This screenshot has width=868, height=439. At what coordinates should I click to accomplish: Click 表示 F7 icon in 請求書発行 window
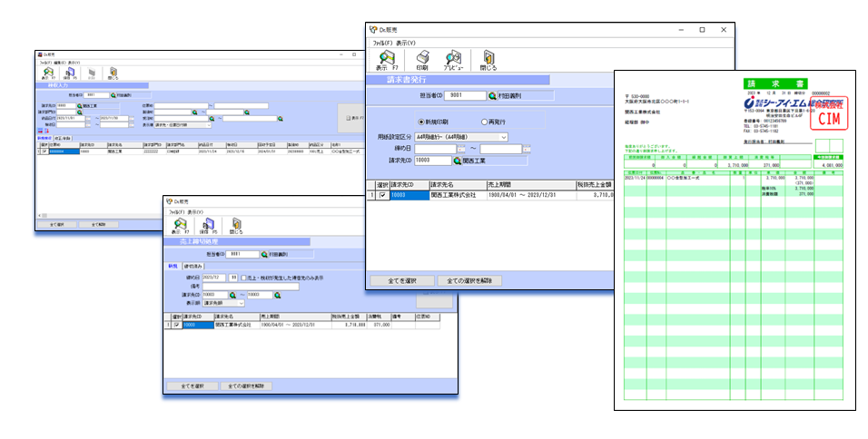(x=387, y=60)
